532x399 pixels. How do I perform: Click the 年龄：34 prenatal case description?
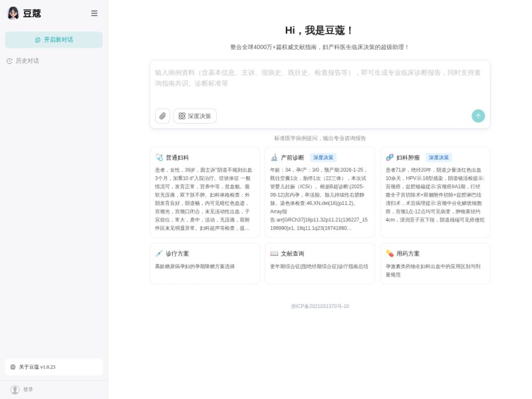click(319, 199)
